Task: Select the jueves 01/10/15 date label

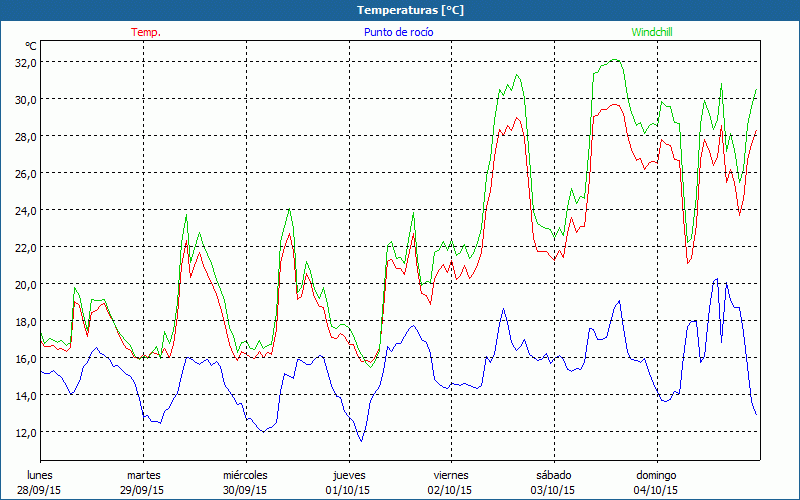Action: click(x=349, y=482)
